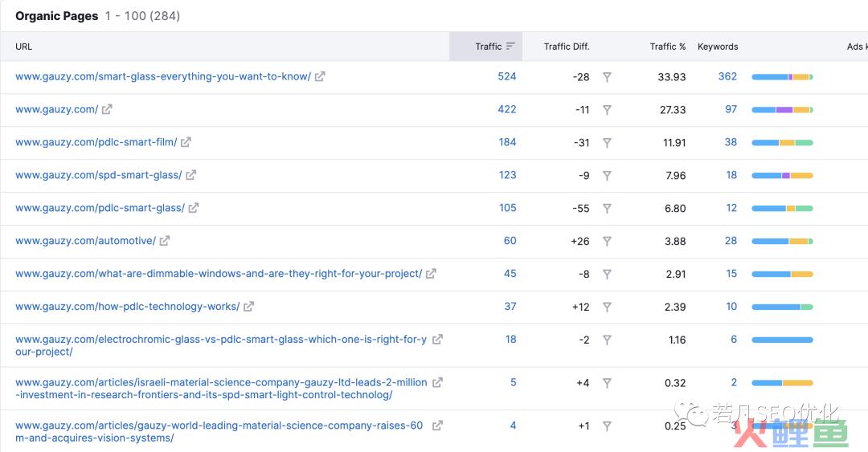This screenshot has height=452, width=868.
Task: Click keywords count 97
Action: point(731,109)
